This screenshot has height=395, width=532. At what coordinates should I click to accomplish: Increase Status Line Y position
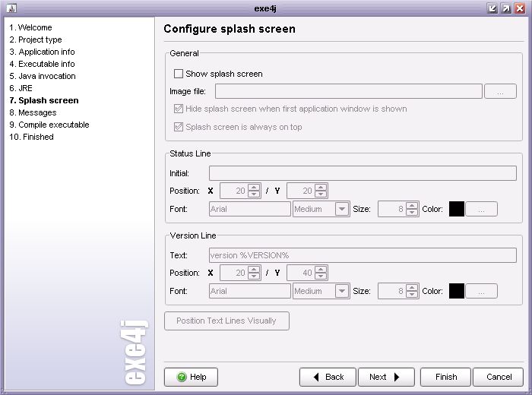pos(321,187)
